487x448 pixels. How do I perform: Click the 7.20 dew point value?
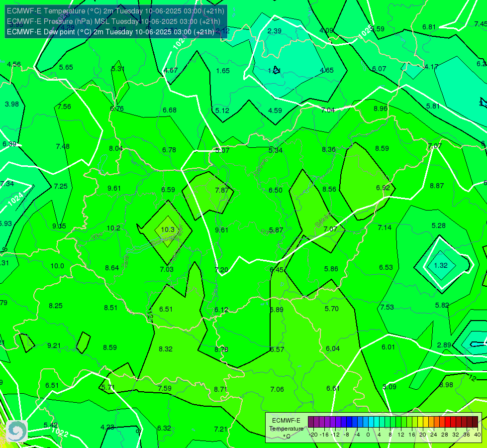pos(221,270)
